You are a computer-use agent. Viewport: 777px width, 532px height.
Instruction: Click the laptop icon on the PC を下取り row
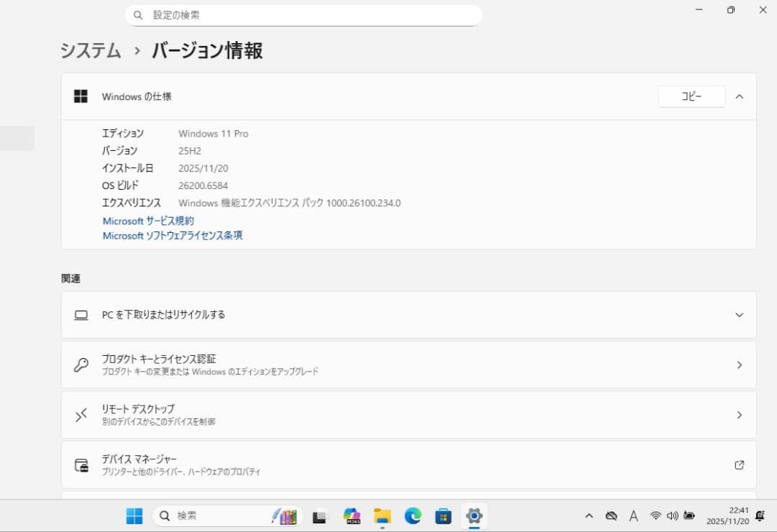point(81,314)
